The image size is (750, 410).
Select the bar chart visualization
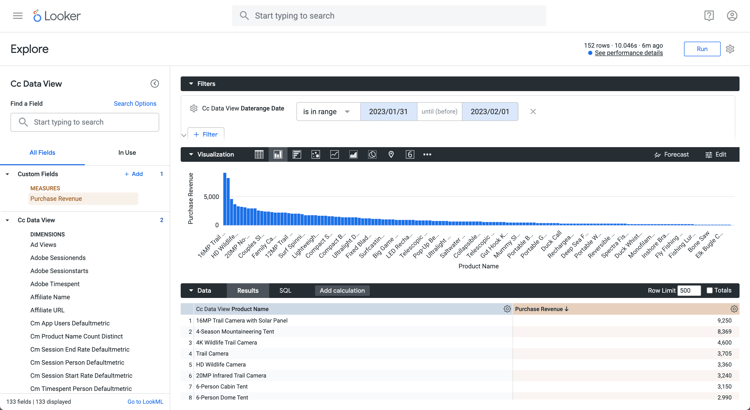(297, 155)
